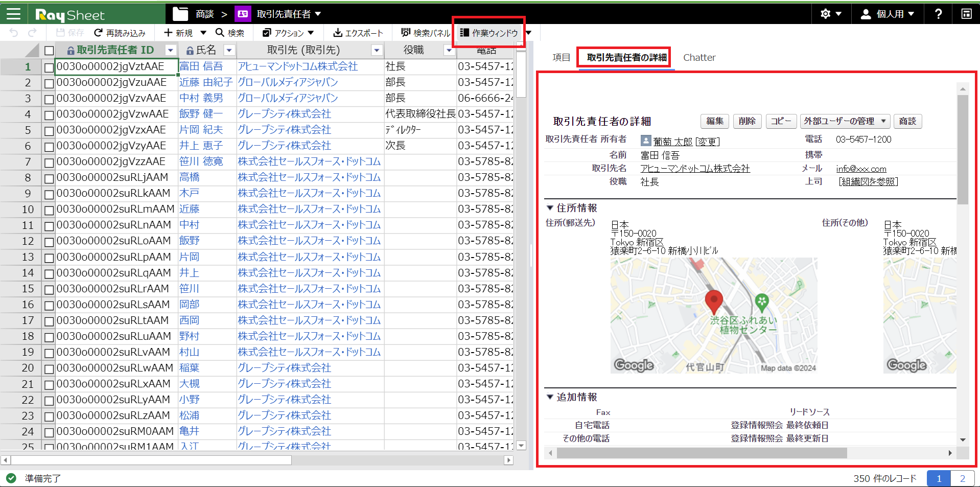Click the 編集 edit button
The image size is (980, 487).
(x=715, y=121)
